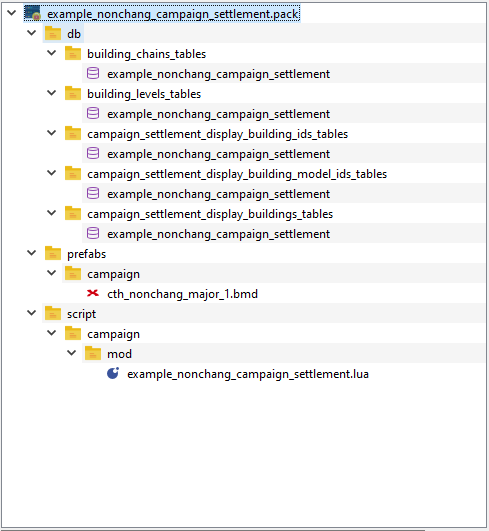Select cth_nonchang_major_1.bmd file
The image size is (489, 531).
(x=182, y=294)
